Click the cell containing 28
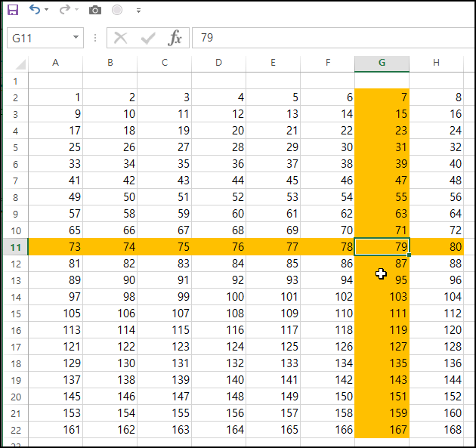 click(x=218, y=147)
